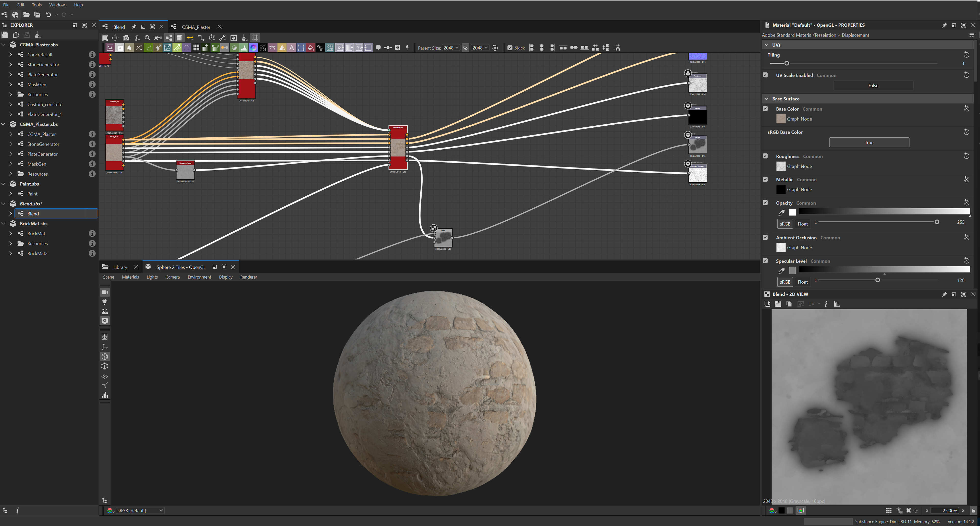Uncheck the Roughness channel checkbox
Screen dimensions: 980x526
(765, 156)
